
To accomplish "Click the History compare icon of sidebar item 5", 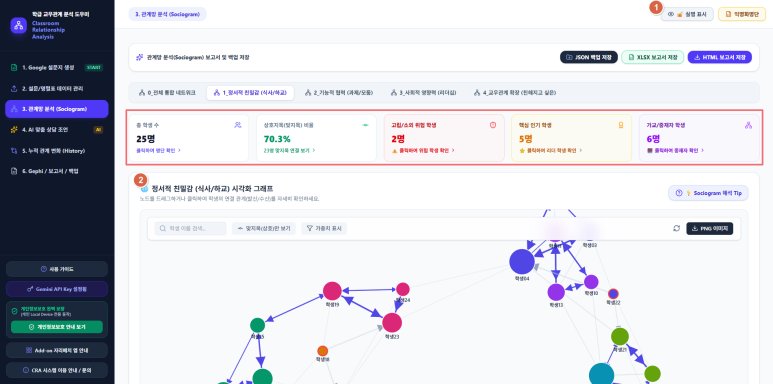I will 14,150.
